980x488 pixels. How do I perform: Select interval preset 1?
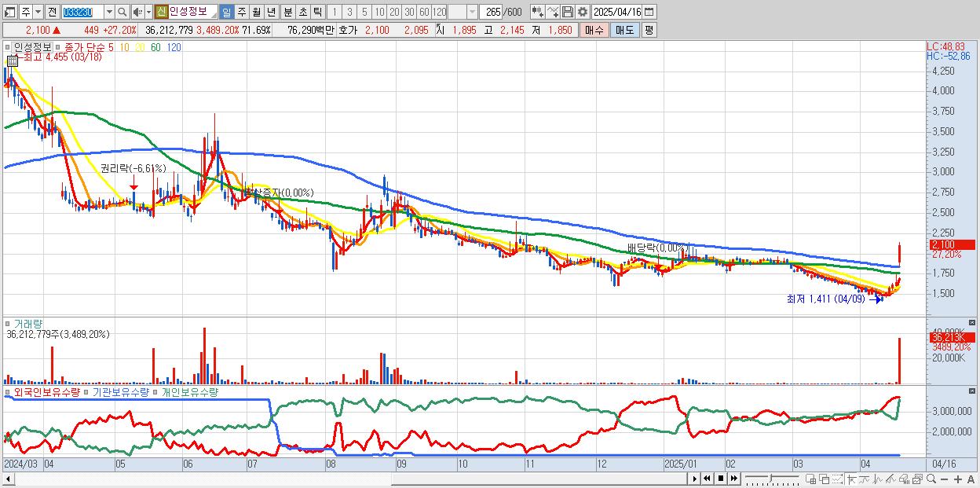[335, 12]
